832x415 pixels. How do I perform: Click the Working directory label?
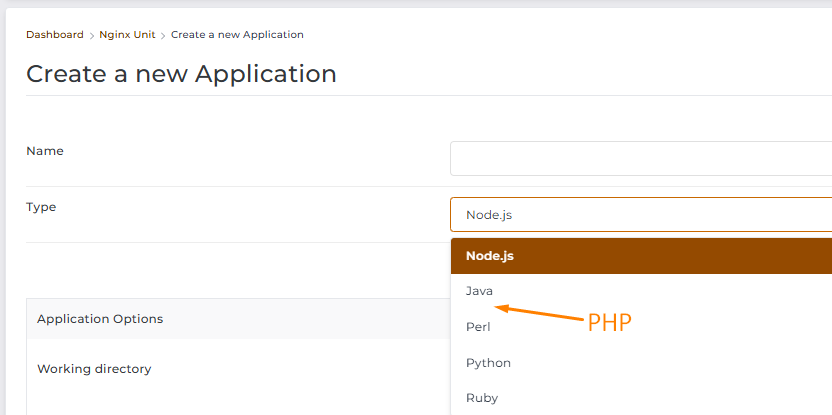94,369
